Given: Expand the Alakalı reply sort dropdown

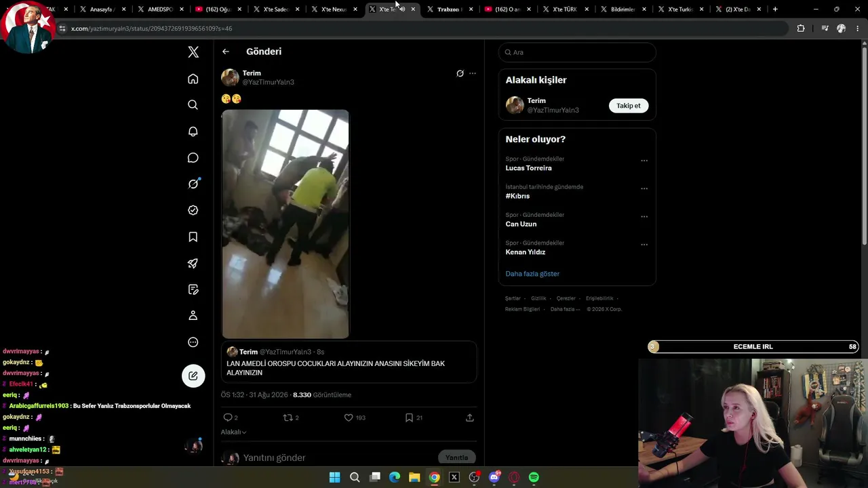Looking at the screenshot, I should 233,432.
